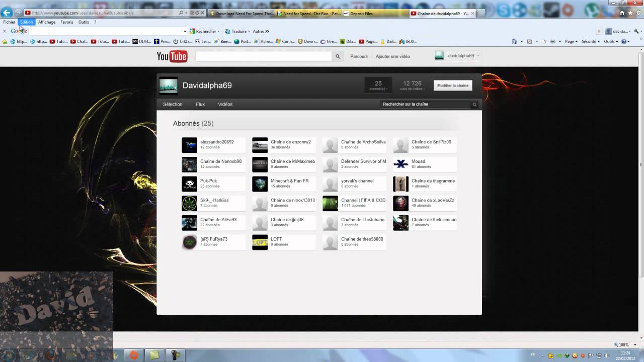Image resolution: width=644 pixels, height=362 pixels.
Task: Open the Page command bar dropdown
Action: pyautogui.click(x=572, y=42)
